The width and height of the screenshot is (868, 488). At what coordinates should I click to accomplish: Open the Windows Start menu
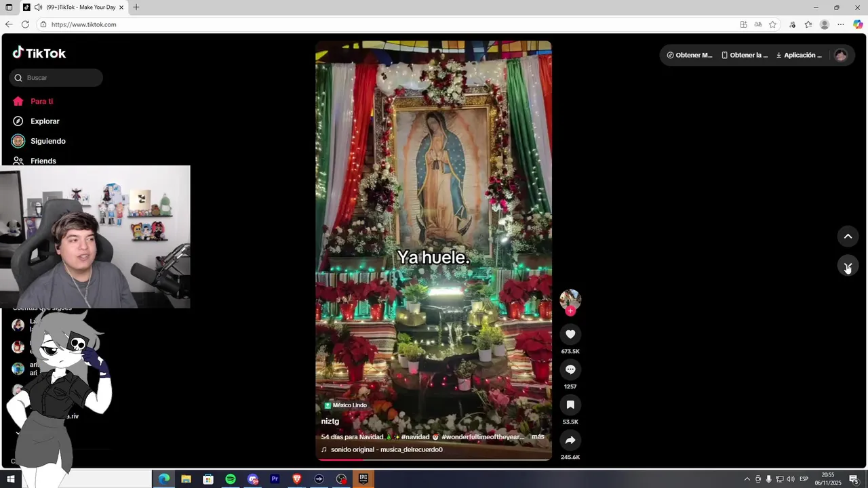(x=10, y=479)
